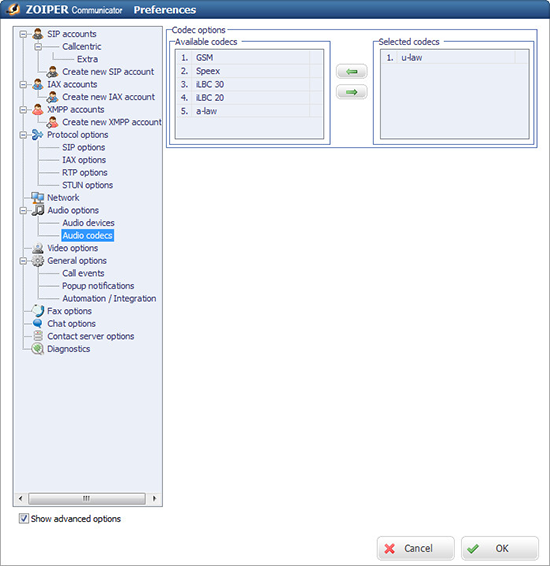The width and height of the screenshot is (550, 566).
Task: Click the Create new IAX account icon
Action: pos(52,97)
